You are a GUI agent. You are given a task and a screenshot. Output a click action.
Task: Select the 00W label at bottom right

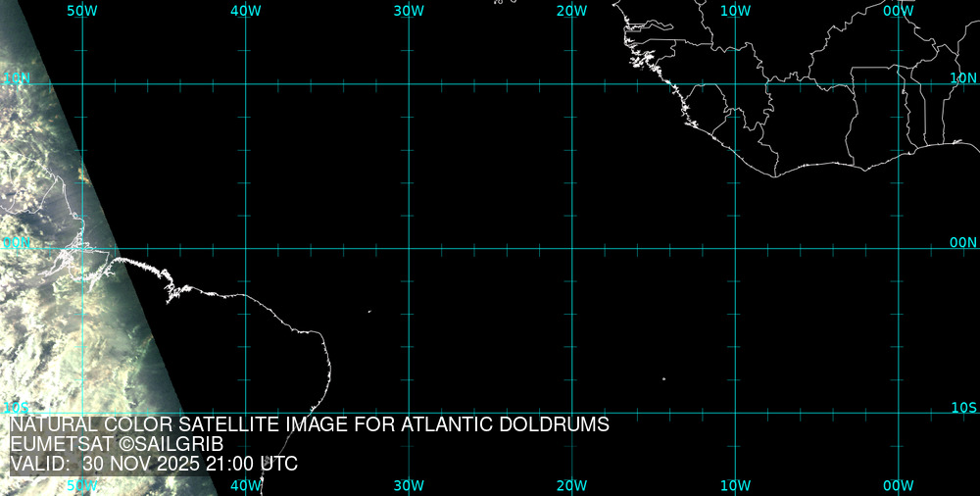coord(898,485)
